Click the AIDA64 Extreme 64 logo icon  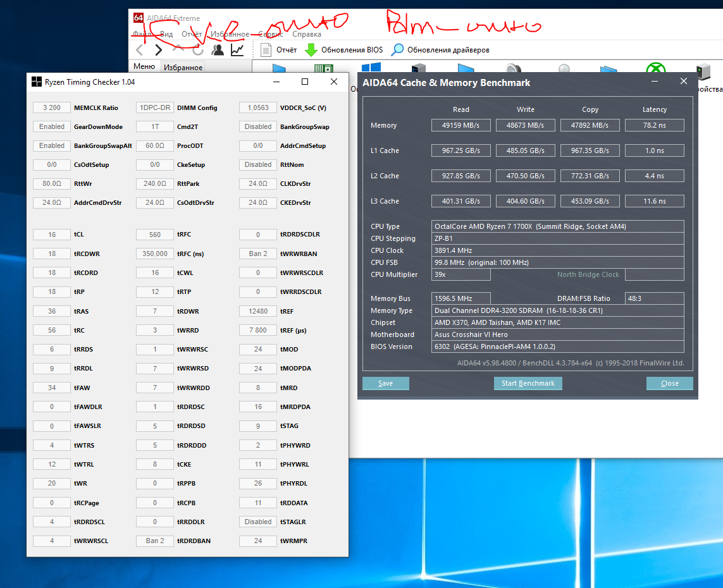point(139,18)
